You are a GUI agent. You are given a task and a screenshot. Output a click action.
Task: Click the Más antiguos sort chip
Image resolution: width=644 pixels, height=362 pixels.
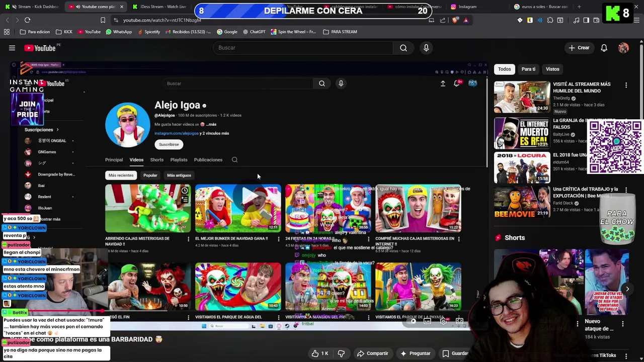pyautogui.click(x=179, y=175)
